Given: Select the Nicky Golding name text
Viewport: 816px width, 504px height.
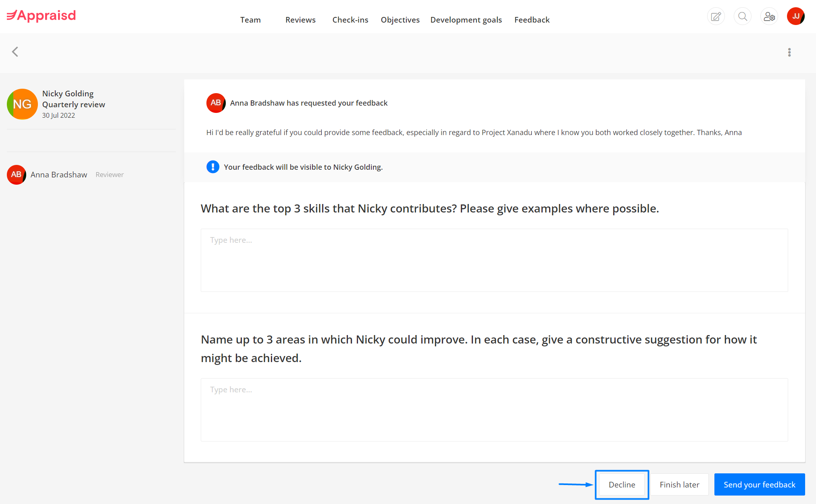Looking at the screenshot, I should 68,94.
